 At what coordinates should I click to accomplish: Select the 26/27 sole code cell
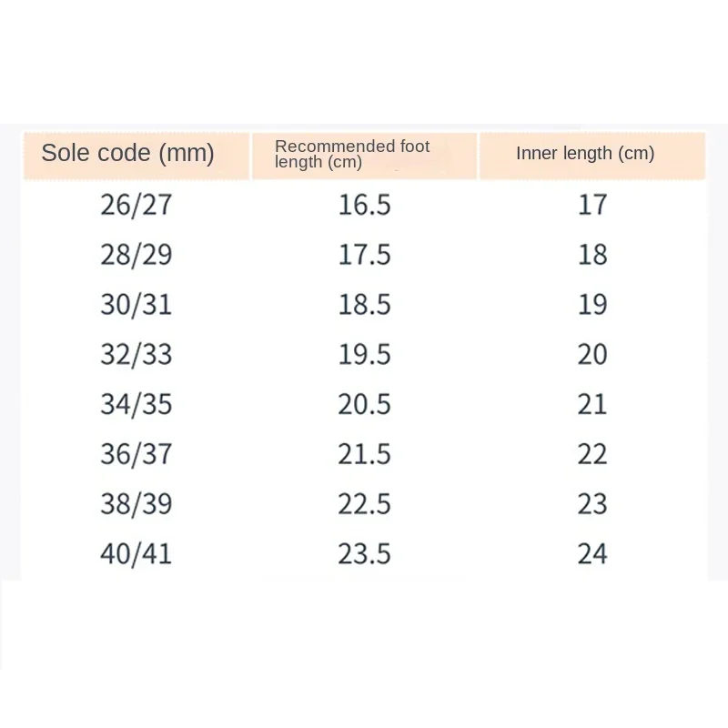coord(136,205)
